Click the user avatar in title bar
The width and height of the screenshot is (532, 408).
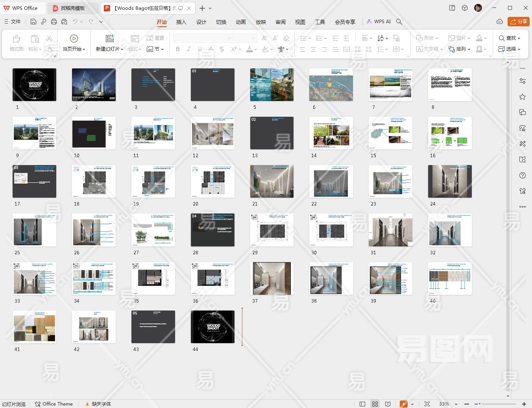(478, 8)
